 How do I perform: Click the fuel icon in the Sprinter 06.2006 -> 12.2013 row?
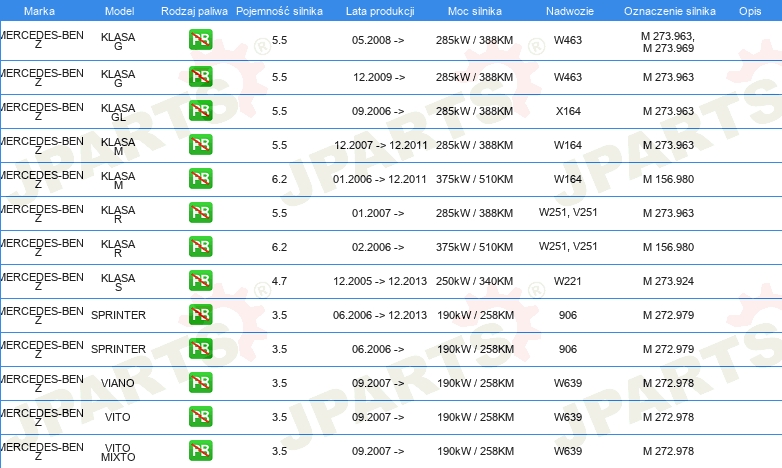[x=200, y=315]
